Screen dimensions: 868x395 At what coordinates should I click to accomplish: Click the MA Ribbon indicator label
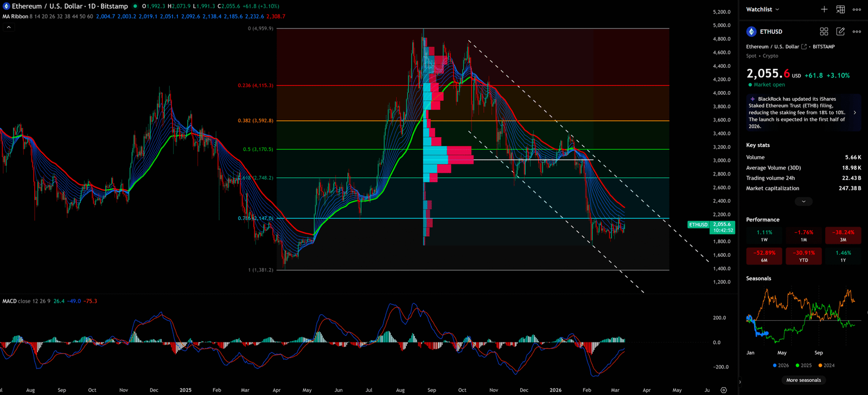point(15,16)
